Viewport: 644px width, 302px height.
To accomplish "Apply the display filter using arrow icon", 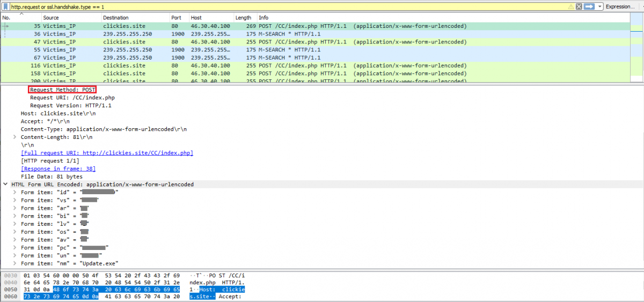I will (589, 6).
